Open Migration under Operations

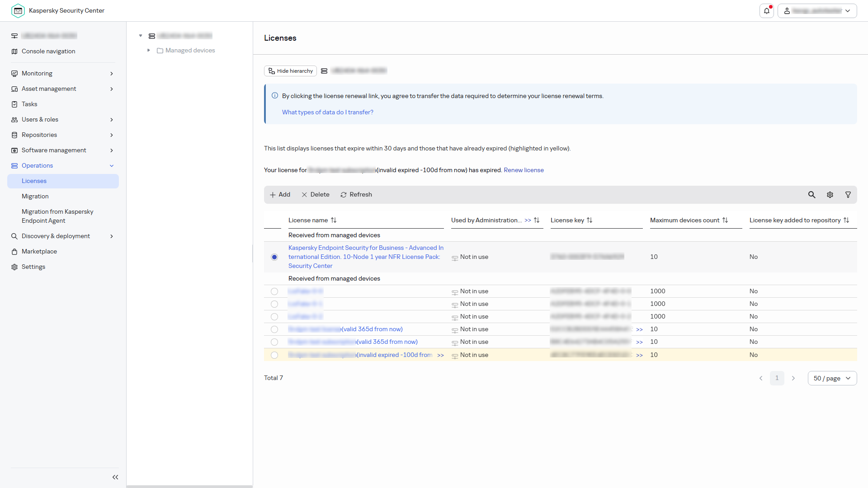[x=35, y=197]
